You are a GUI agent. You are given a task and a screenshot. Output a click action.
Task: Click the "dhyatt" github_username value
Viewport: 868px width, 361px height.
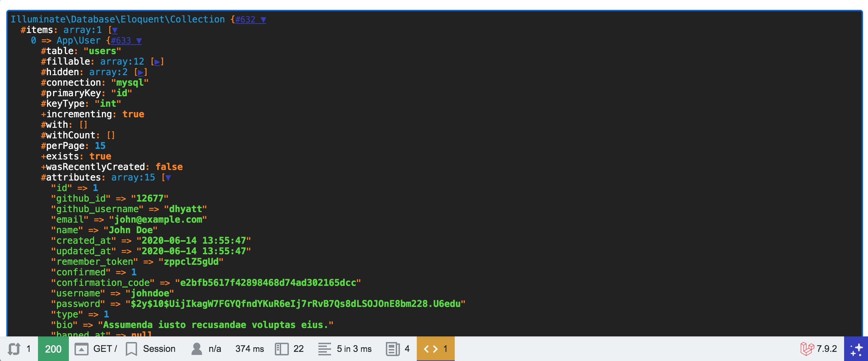click(x=185, y=209)
